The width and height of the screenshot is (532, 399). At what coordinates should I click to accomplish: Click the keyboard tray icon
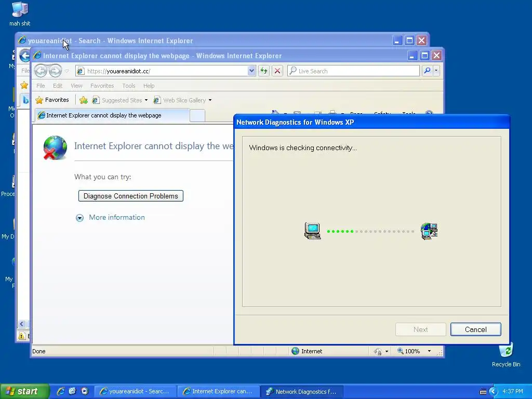483,392
